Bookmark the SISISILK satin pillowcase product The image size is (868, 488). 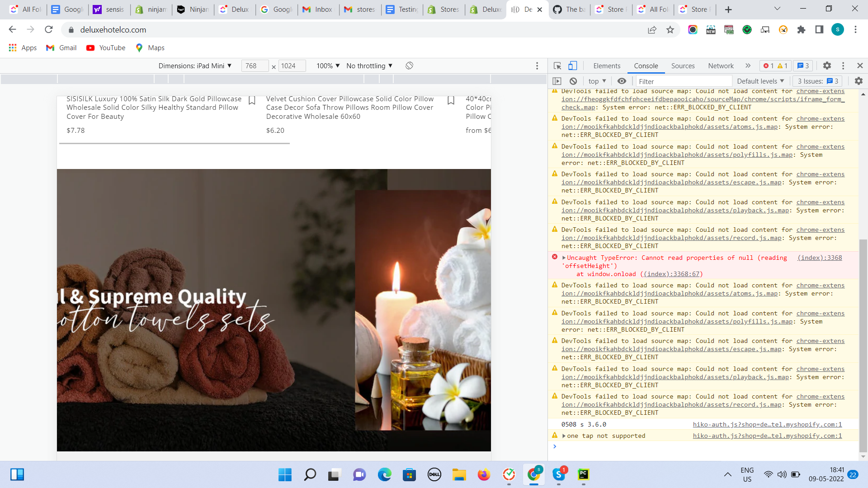[252, 100]
